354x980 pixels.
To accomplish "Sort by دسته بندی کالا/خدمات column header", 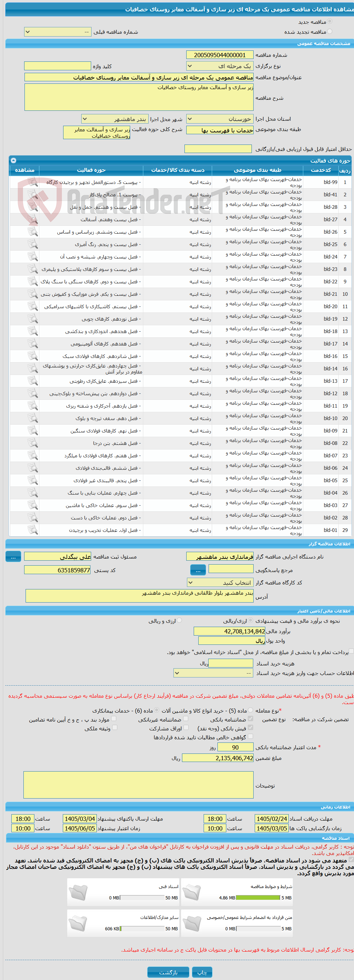I will pos(178,170).
